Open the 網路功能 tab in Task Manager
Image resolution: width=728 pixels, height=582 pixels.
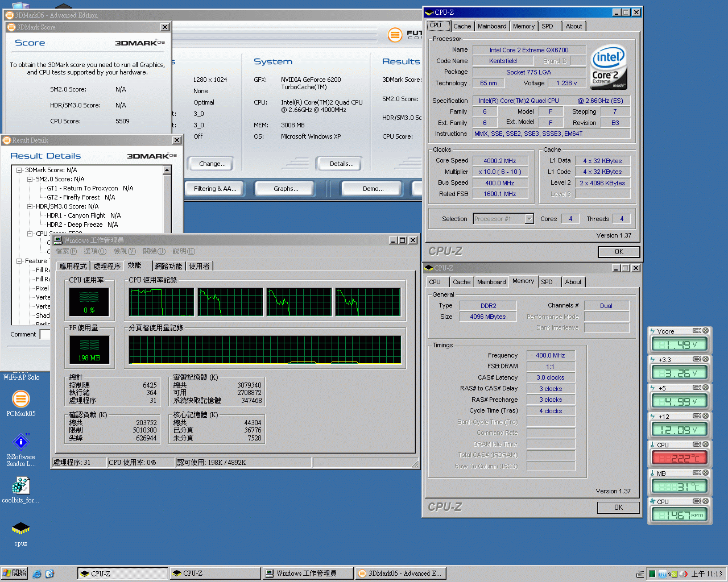(x=169, y=266)
